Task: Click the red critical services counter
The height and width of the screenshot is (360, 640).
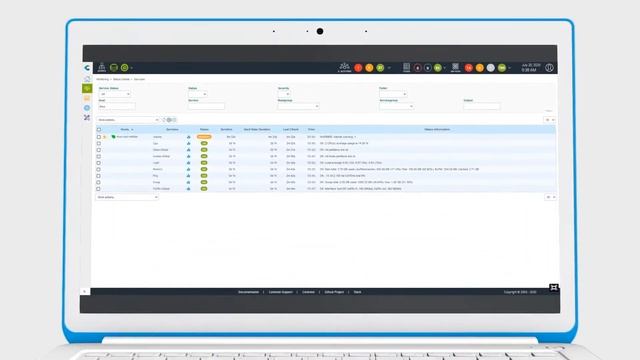Action: pyautogui.click(x=469, y=68)
